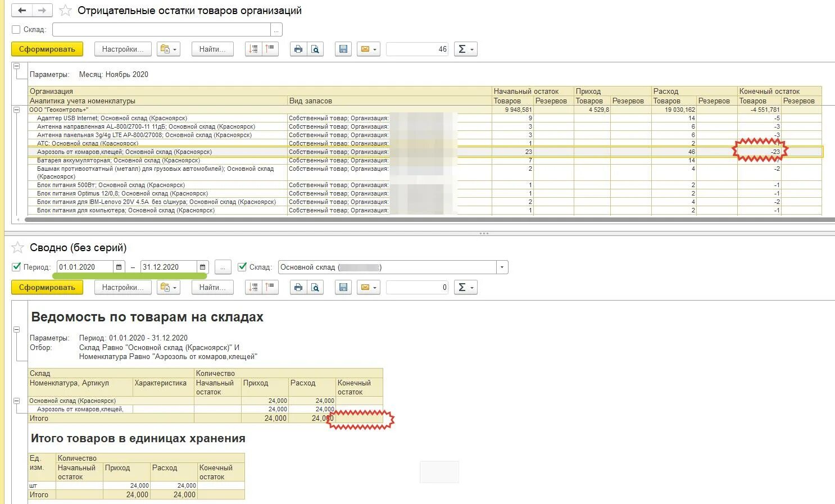Save bottom report with the diskette icon
Screen dimensions: 835x504
[343, 287]
